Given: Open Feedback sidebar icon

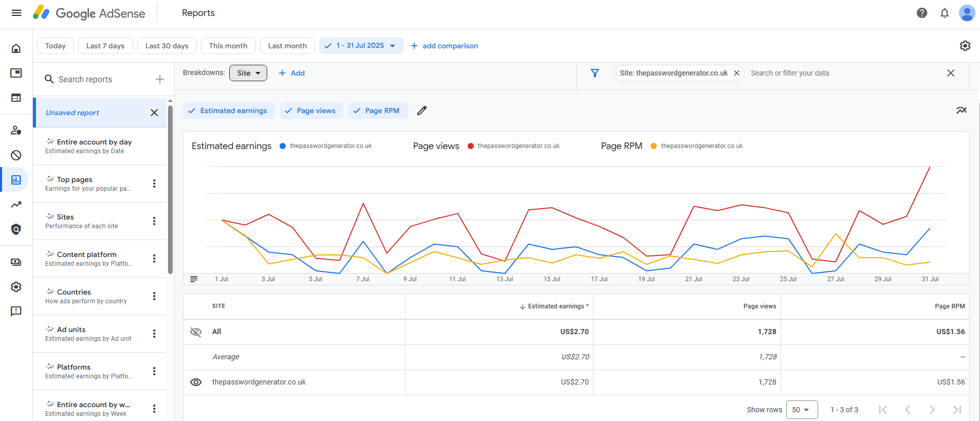Looking at the screenshot, I should tap(16, 312).
